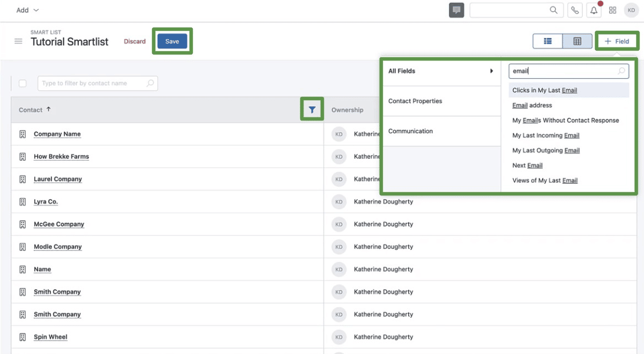Click the + Field button
Screen dimensions: 644x354
click(x=617, y=41)
